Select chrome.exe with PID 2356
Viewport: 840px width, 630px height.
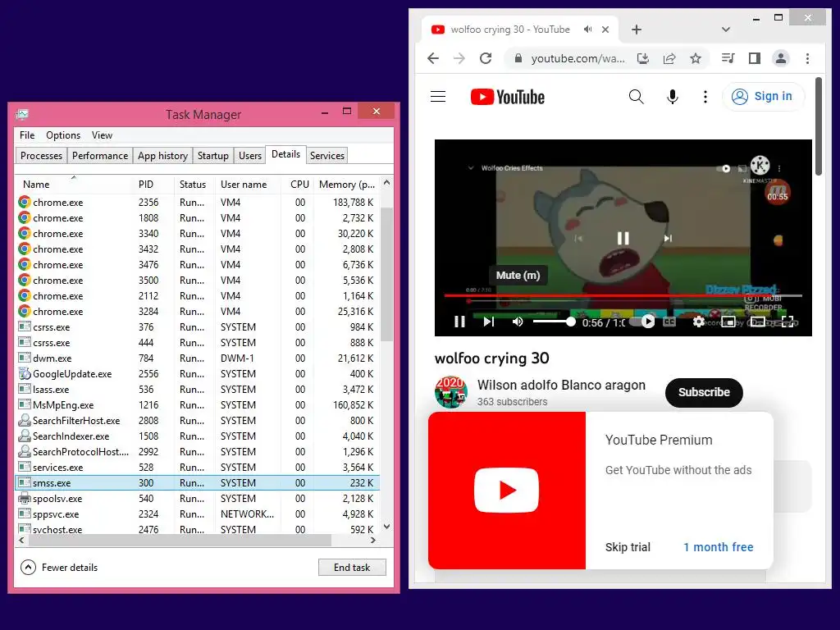pos(197,203)
